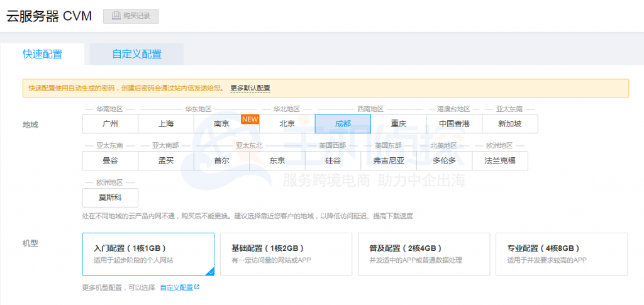Choose the 莫斯科 region option
Viewport: 644px width, 305px height.
[x=110, y=197]
